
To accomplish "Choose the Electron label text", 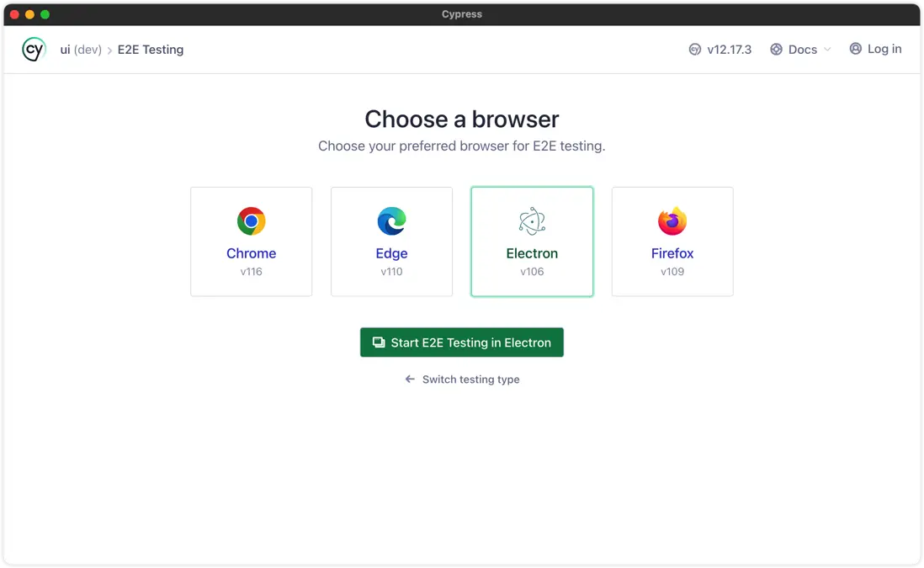I will click(x=532, y=253).
